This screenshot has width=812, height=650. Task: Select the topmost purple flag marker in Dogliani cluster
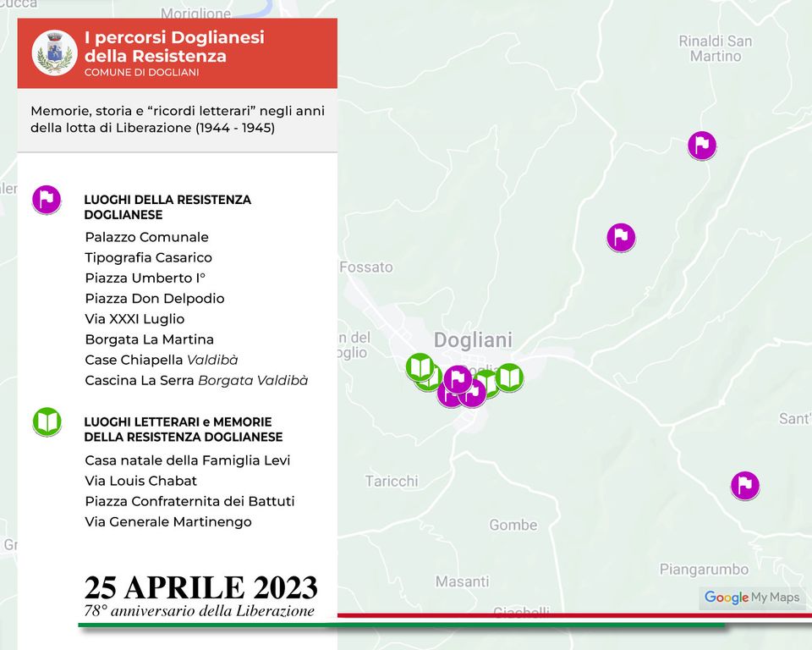[x=458, y=378]
